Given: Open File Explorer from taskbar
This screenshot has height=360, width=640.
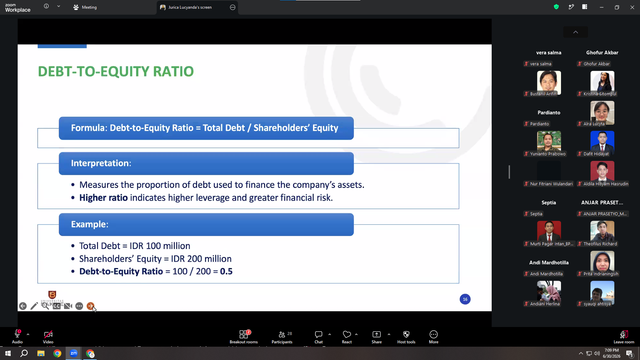Looking at the screenshot, I should point(41,353).
